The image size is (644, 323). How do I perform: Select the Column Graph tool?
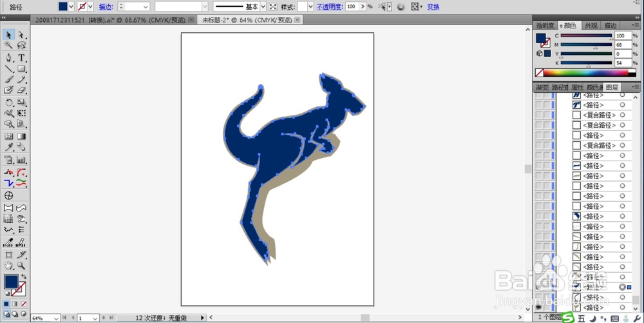(21, 160)
